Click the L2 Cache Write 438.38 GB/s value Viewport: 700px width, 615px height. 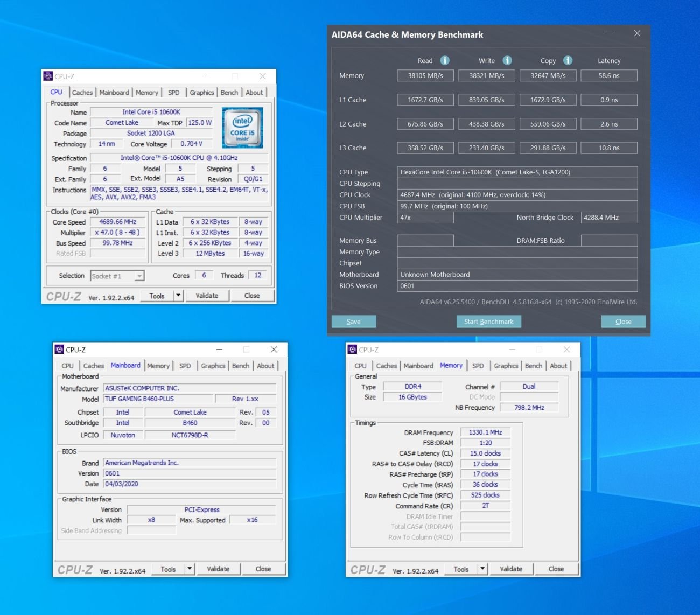[487, 124]
